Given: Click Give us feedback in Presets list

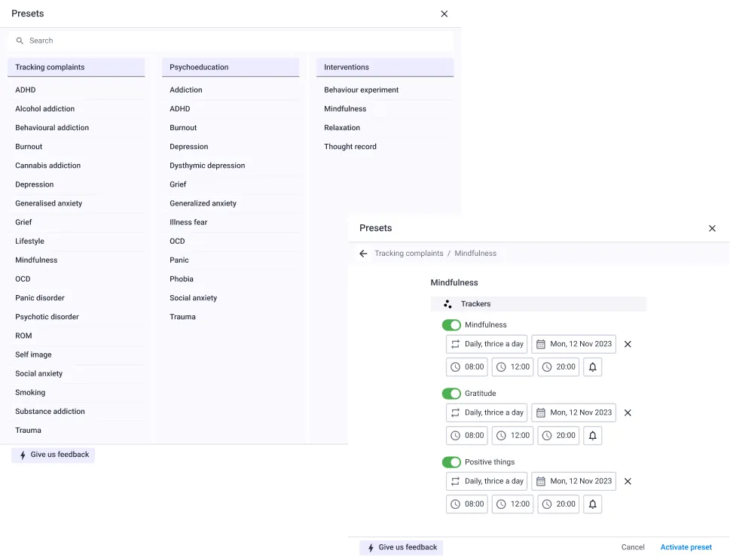Looking at the screenshot, I should point(53,455).
